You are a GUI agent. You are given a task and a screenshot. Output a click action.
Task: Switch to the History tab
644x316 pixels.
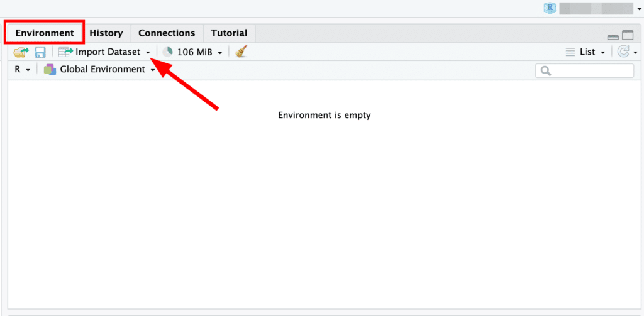pyautogui.click(x=106, y=33)
